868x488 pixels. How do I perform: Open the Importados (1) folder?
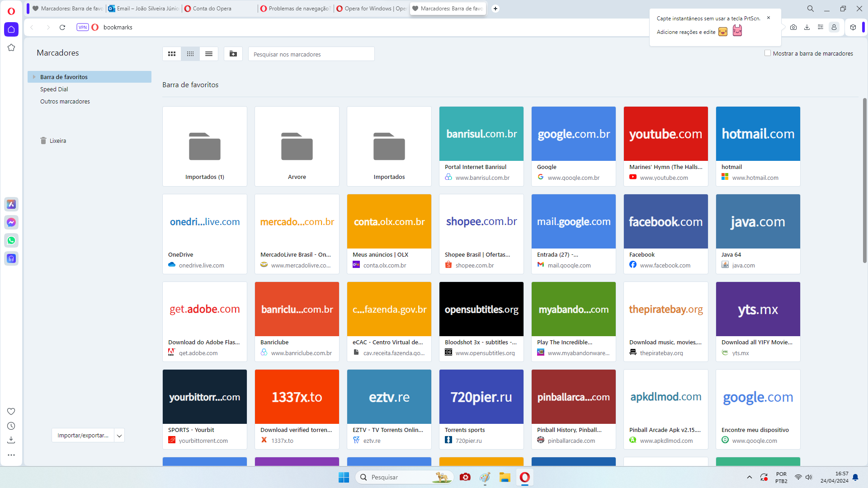tap(205, 146)
